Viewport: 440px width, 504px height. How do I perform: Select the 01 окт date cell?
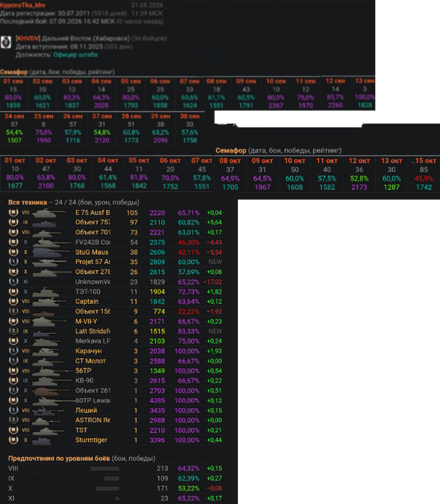point(15,160)
